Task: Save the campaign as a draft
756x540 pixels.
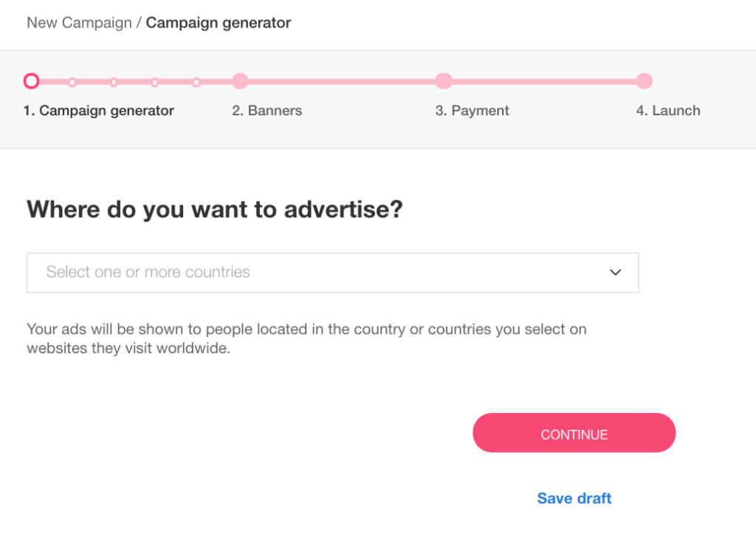Action: 574,498
